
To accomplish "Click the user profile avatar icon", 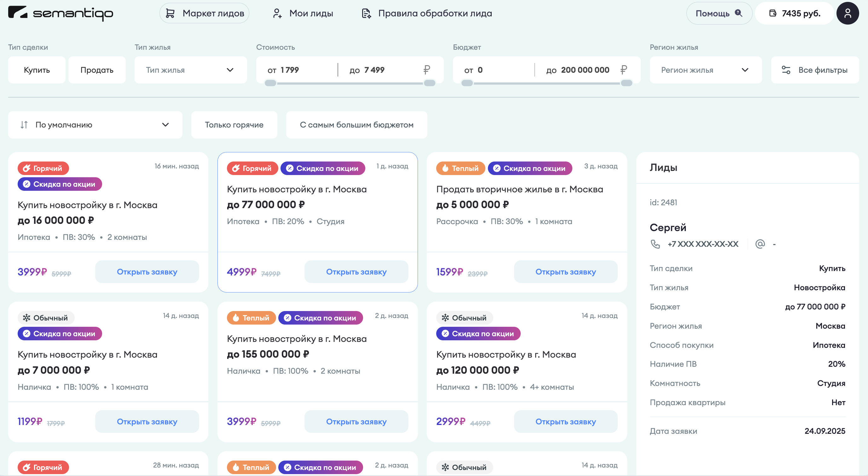I will [848, 13].
